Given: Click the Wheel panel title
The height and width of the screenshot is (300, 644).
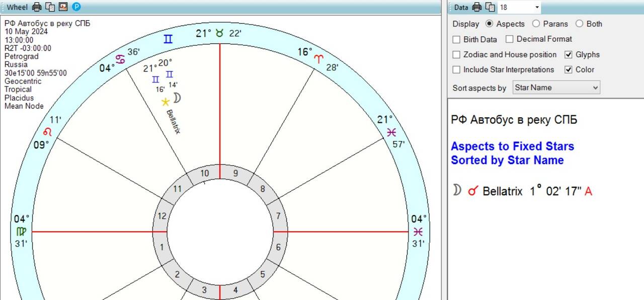Looking at the screenshot, I should (17, 7).
